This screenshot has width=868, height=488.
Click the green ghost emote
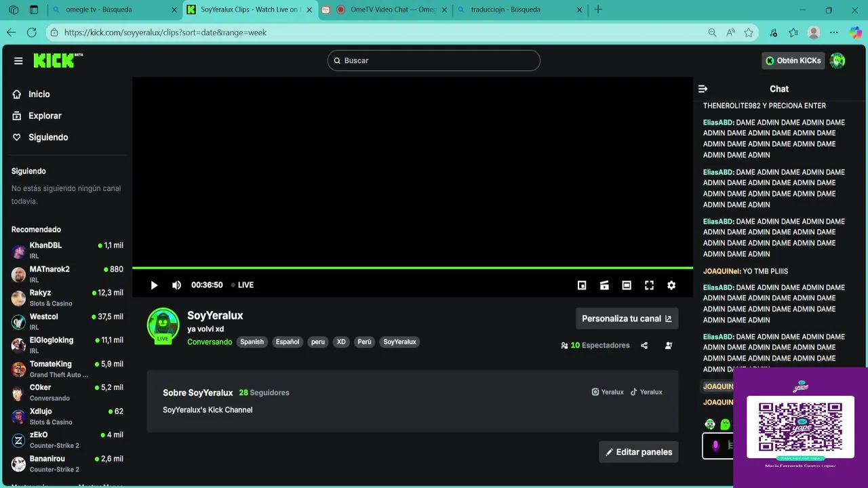coord(725,424)
